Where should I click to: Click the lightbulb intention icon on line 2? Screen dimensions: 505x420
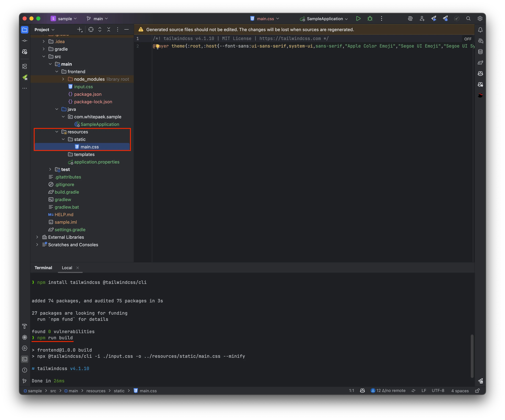tap(157, 46)
